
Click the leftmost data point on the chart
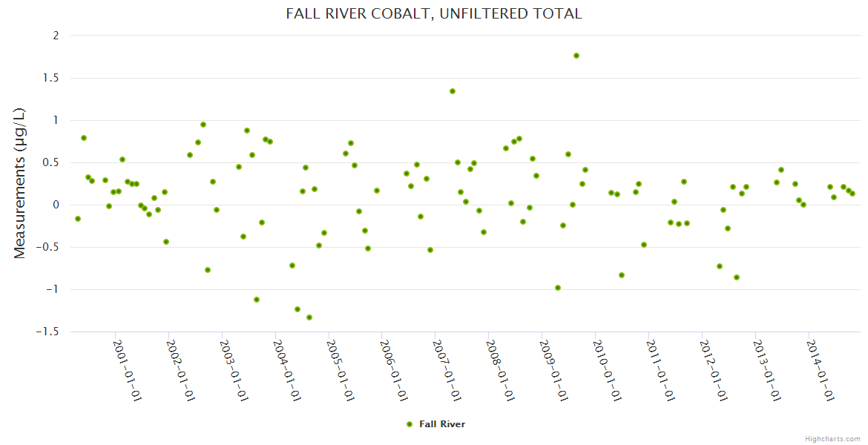(x=78, y=219)
